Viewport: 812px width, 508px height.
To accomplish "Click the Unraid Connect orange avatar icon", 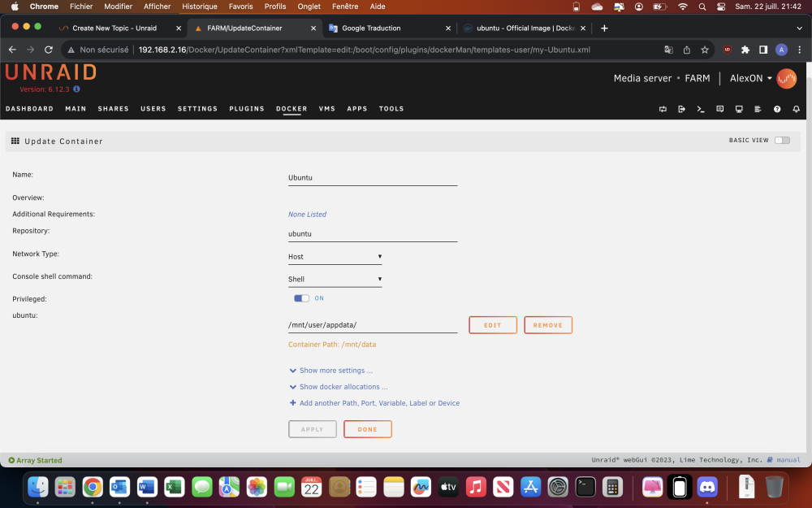I will [x=786, y=78].
